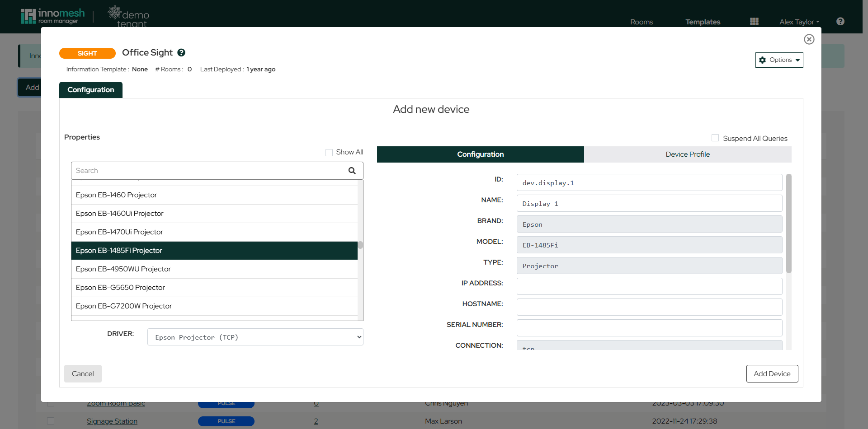Viewport: 868px width, 429px height.
Task: Click the Signage Station rooms count 2
Action: [316, 421]
